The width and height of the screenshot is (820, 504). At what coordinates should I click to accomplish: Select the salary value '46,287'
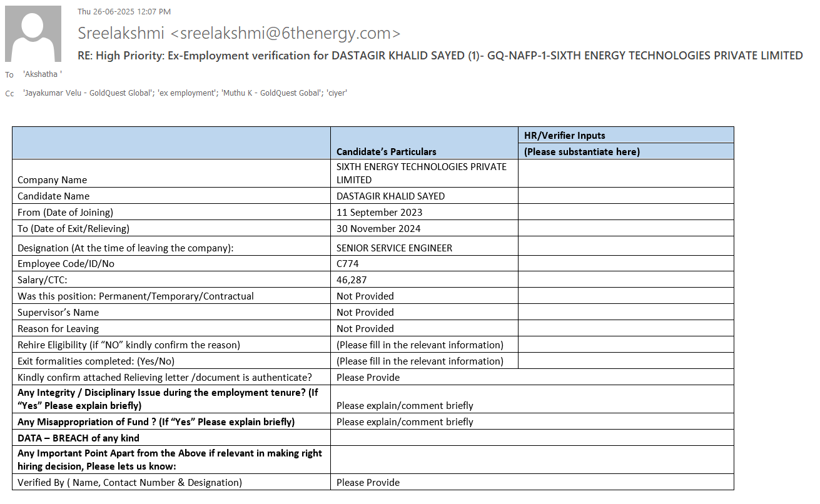pyautogui.click(x=350, y=280)
